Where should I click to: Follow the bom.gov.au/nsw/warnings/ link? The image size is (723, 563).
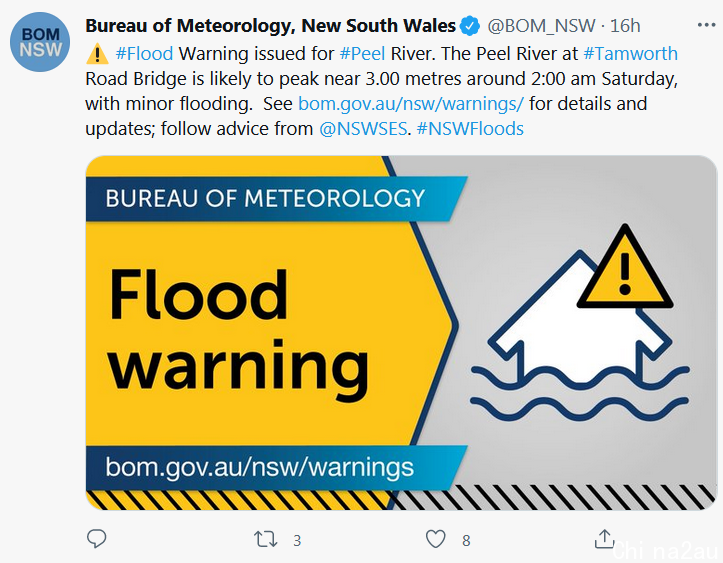[x=411, y=104]
